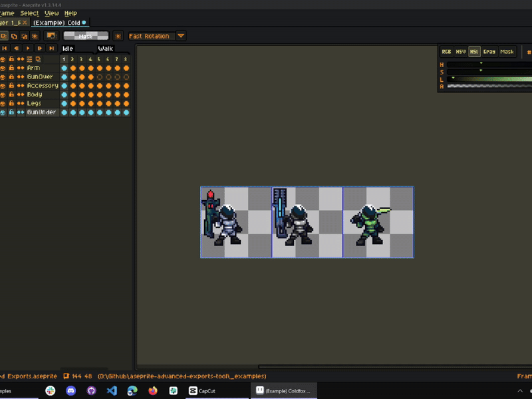Select frame 5 cel of Accessory layer
Viewport: 532px width, 399px height.
[99, 86]
